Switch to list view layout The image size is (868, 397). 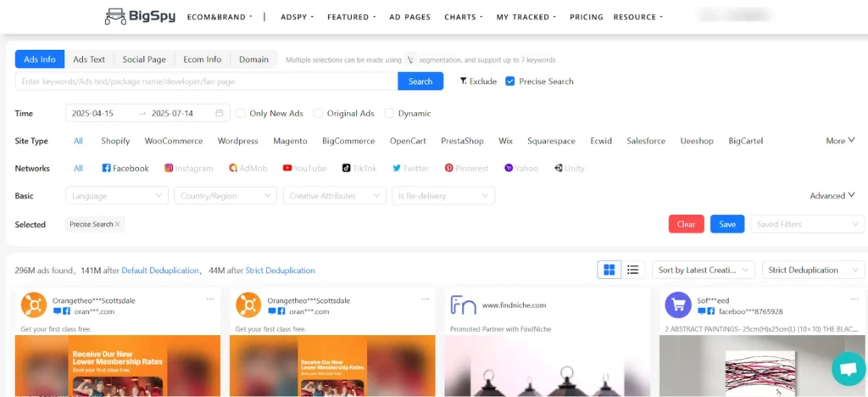632,271
